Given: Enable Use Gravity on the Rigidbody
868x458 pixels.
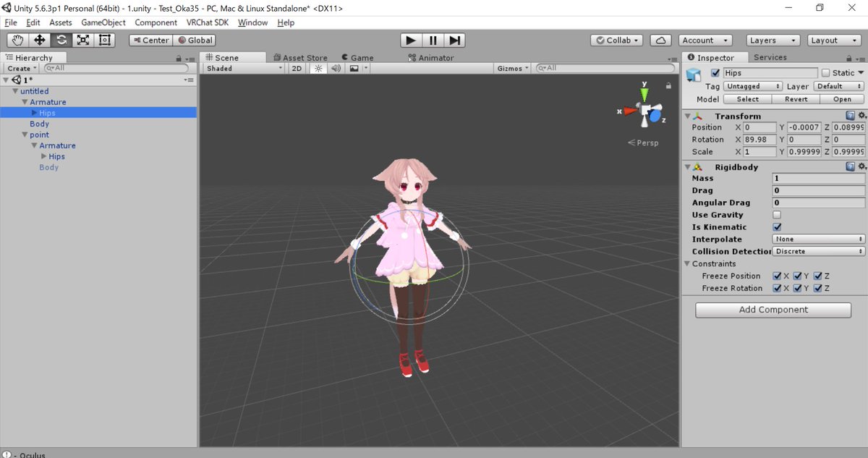Looking at the screenshot, I should click(x=777, y=214).
